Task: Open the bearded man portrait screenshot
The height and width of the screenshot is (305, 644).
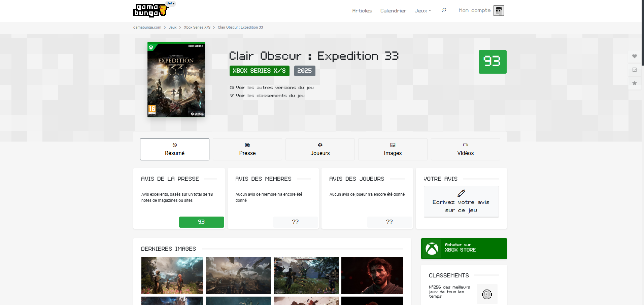Action: [372, 275]
